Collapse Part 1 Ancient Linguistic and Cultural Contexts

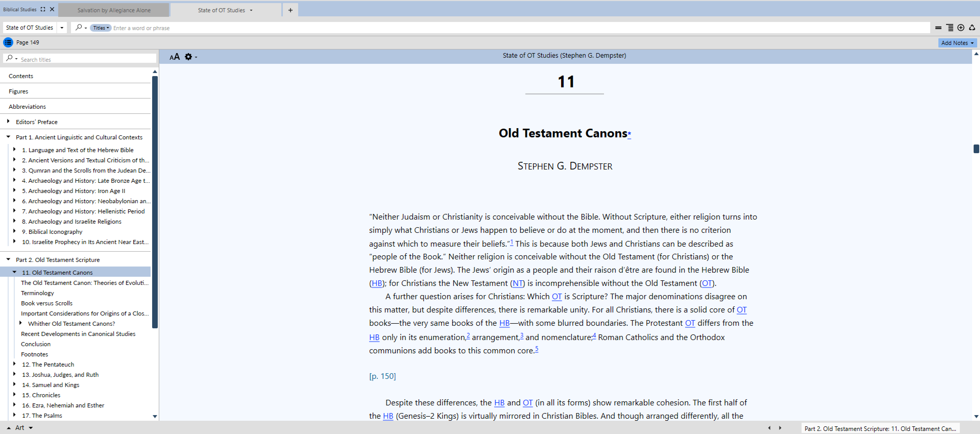(8, 137)
